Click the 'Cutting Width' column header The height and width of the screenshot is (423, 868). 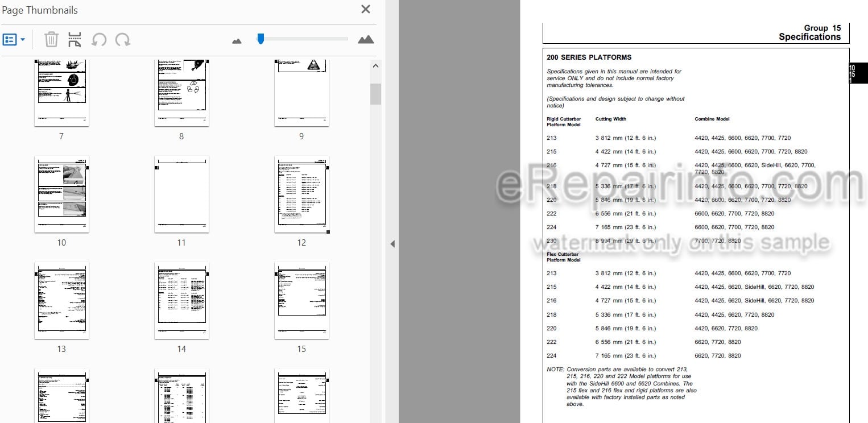[x=611, y=119]
